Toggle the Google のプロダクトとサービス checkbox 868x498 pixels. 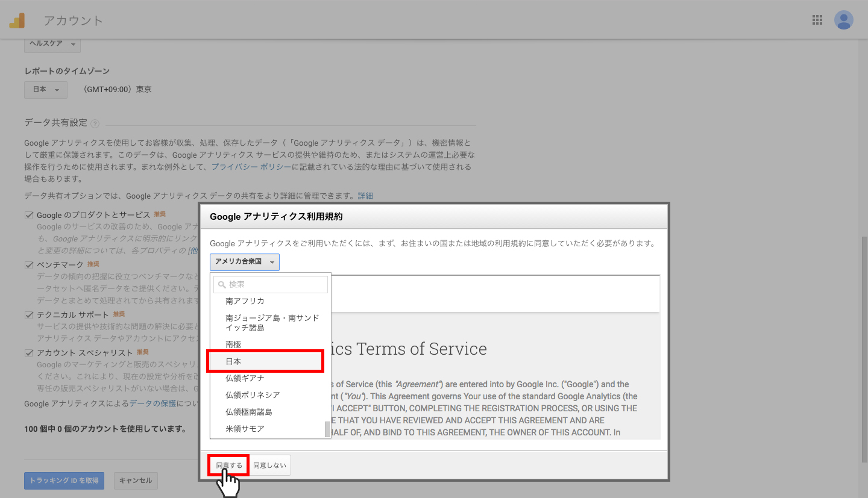pos(28,215)
